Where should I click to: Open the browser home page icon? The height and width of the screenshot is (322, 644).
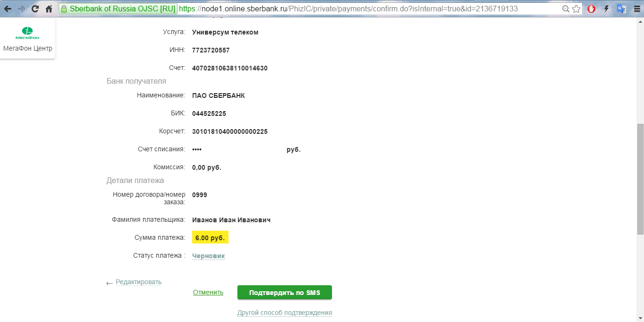[x=49, y=9]
